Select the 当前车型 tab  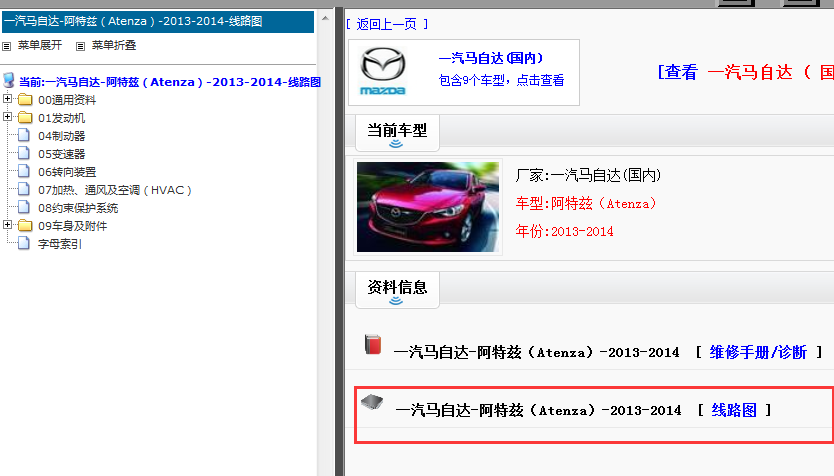[x=397, y=133]
